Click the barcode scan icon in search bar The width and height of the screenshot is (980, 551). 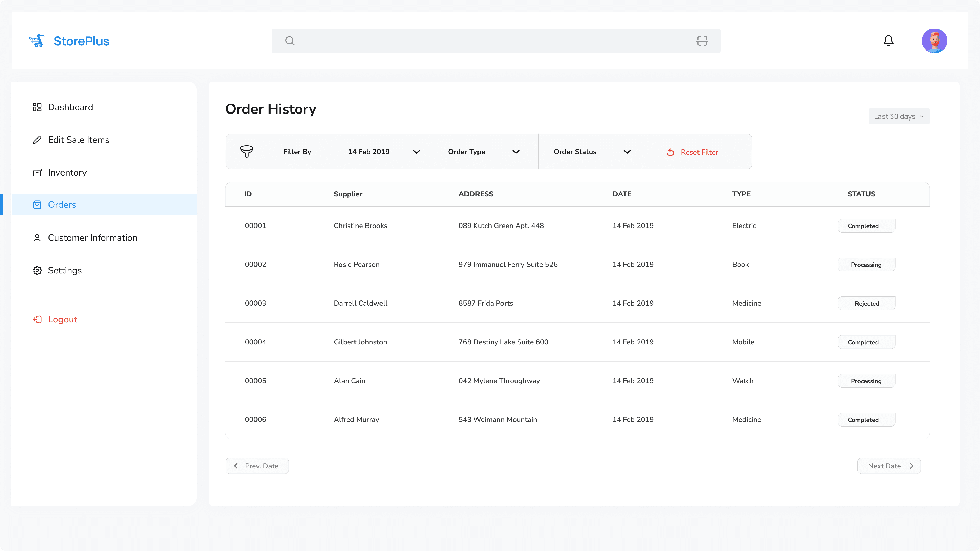coord(702,41)
